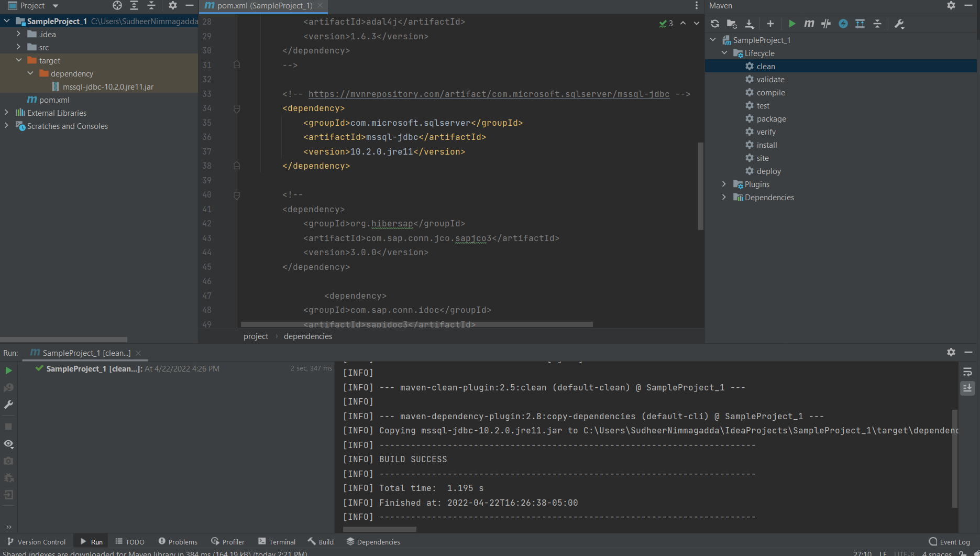This screenshot has height=556, width=980.
Task: Toggle Maven offline mode
Action: click(826, 24)
